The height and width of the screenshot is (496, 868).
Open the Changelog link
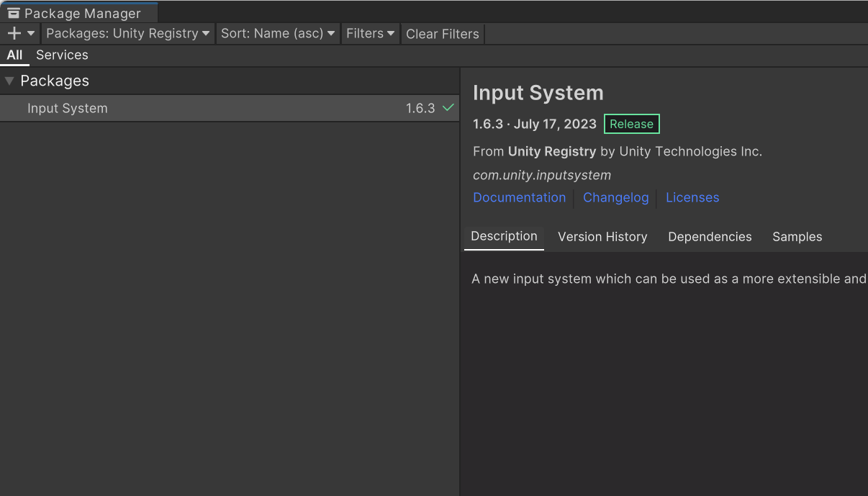click(615, 197)
